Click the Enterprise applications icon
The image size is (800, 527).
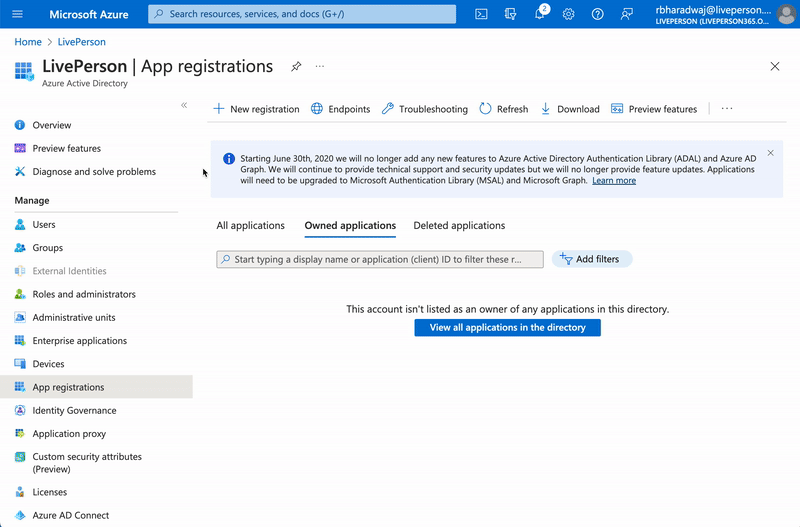point(20,341)
